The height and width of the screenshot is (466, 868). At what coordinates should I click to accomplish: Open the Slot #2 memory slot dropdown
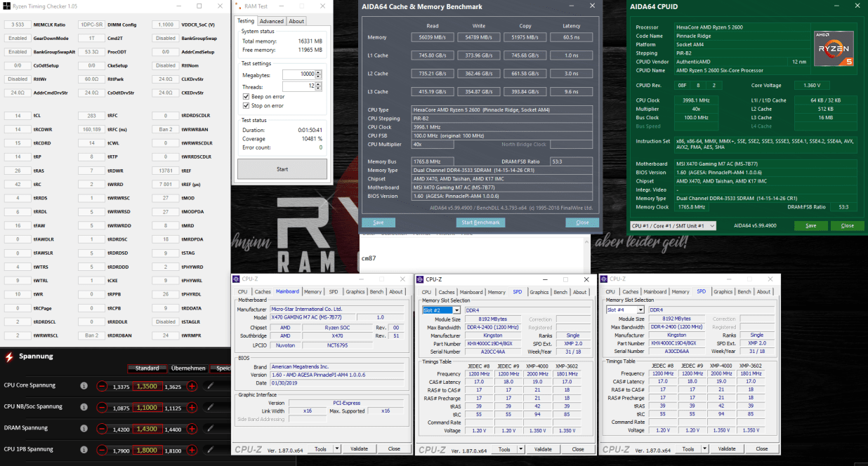(441, 310)
